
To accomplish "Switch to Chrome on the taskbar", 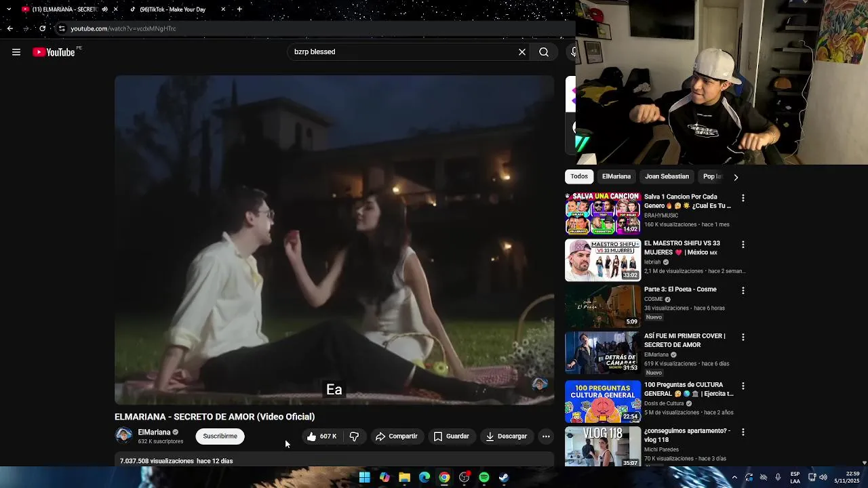I will click(444, 477).
